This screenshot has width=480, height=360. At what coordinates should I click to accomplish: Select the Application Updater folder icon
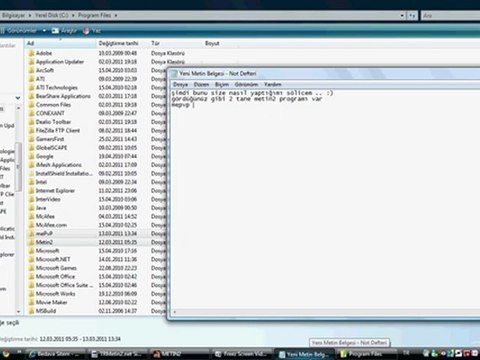pos(31,62)
